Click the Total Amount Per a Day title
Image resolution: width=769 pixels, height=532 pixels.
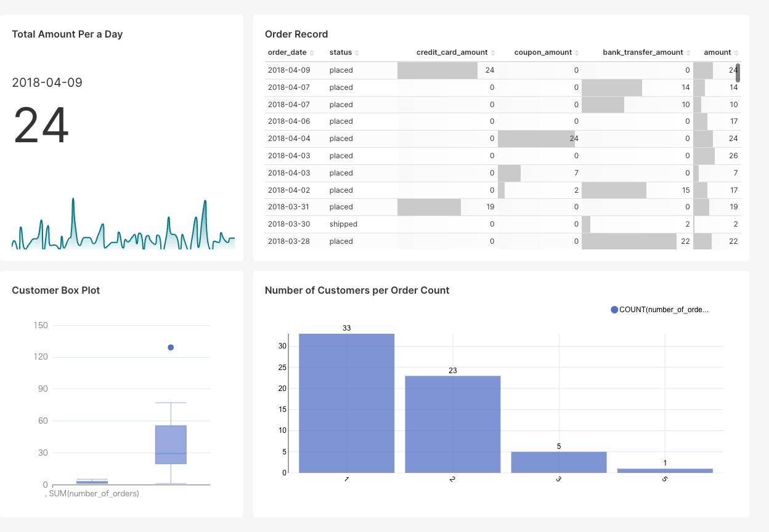pos(67,34)
